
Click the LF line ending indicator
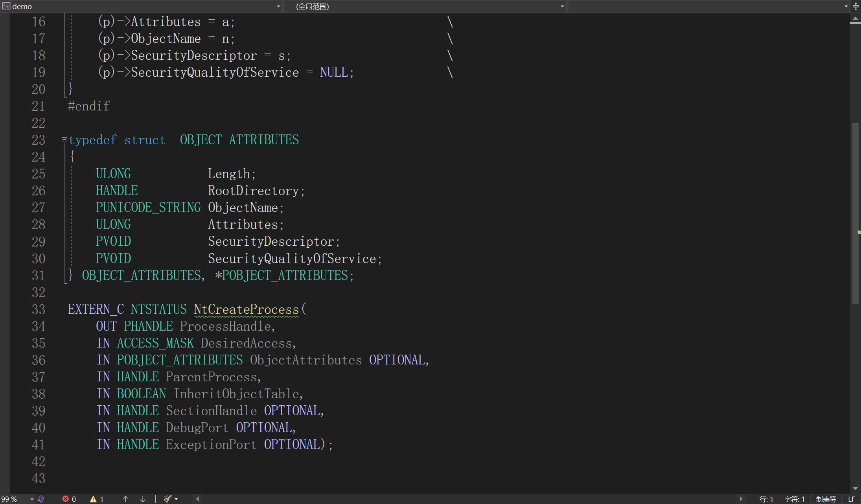[x=852, y=499]
